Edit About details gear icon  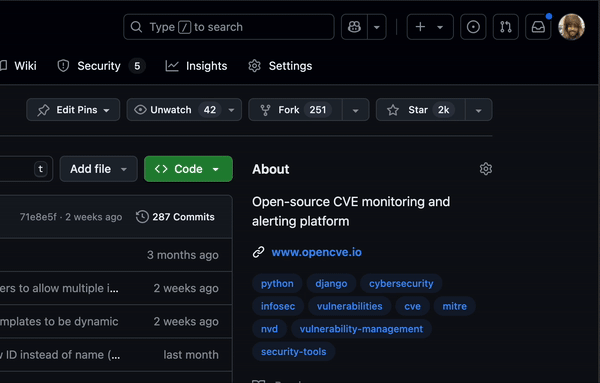click(486, 169)
